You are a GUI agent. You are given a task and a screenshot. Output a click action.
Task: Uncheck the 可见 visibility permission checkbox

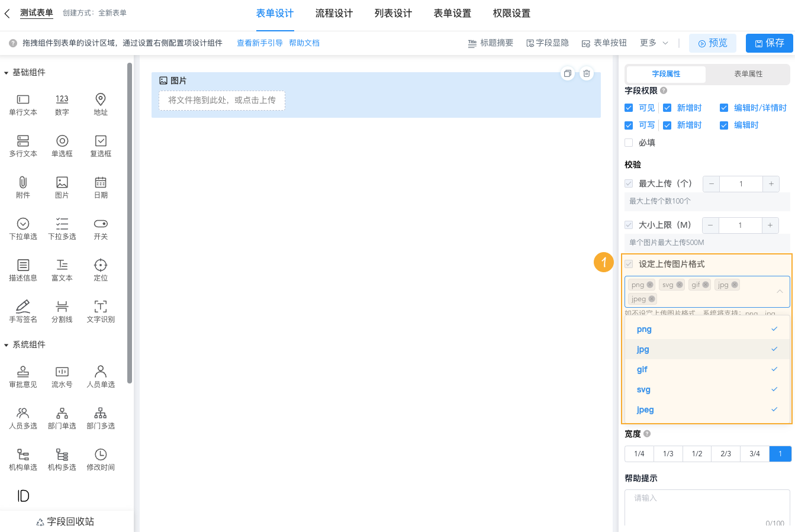[x=629, y=108]
